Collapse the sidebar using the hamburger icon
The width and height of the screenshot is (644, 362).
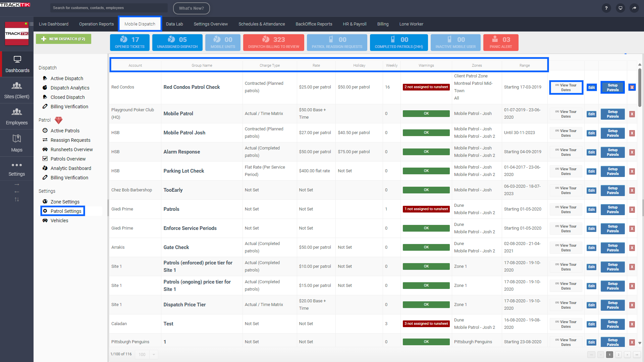[x=31, y=24]
